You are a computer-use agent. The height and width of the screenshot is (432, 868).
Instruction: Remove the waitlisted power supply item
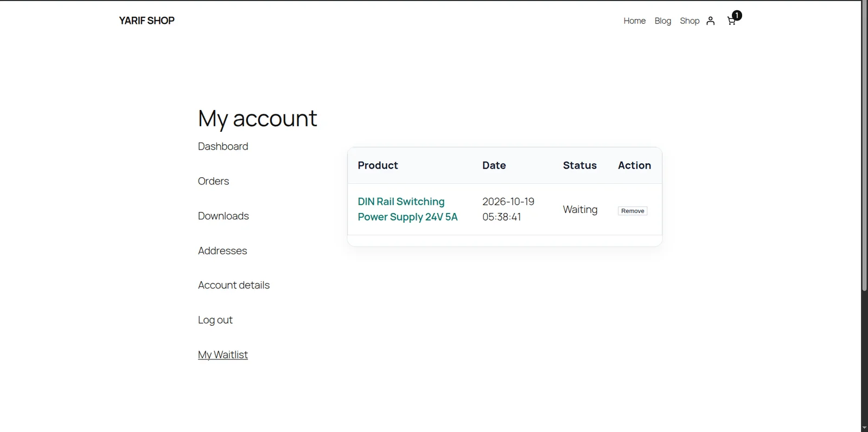[633, 211]
